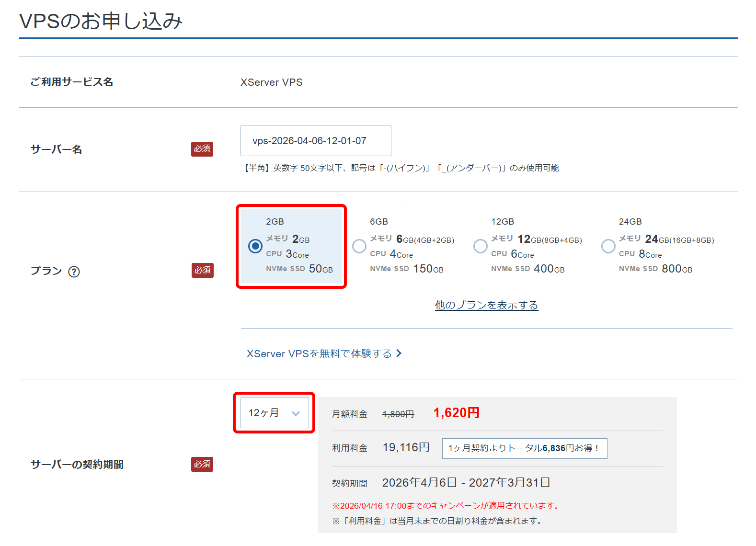Click the NVMe SSD 800GB spec text
The width and height of the screenshot is (756, 546).
click(x=655, y=269)
